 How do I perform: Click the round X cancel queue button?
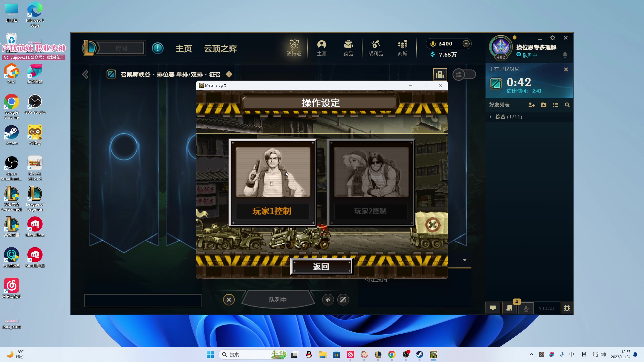[229, 300]
